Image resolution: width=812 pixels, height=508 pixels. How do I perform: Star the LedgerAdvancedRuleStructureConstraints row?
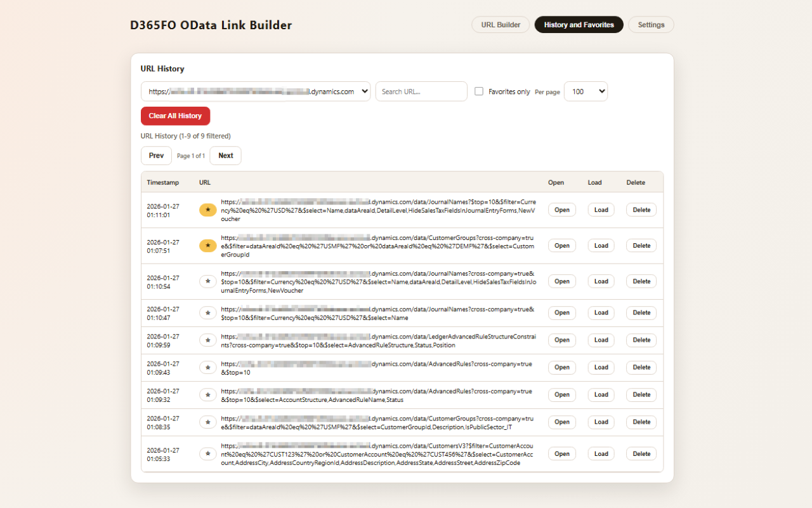tap(207, 340)
